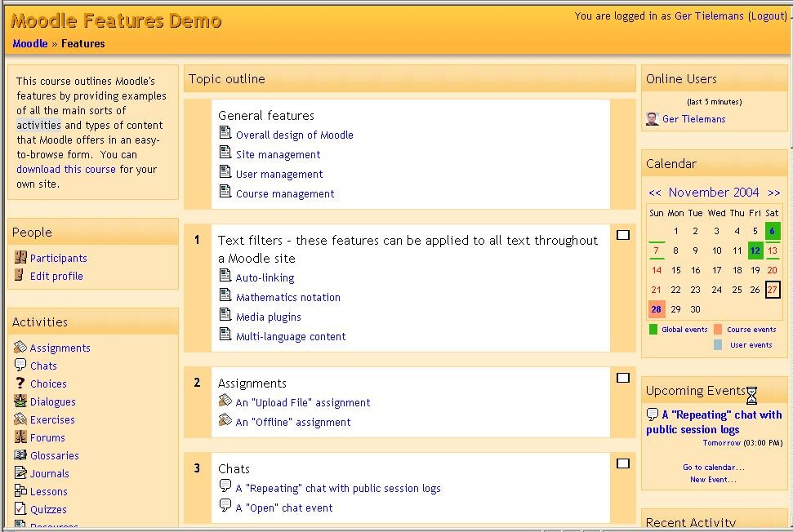
Task: Click the Choices question mark icon
Action: 20,383
